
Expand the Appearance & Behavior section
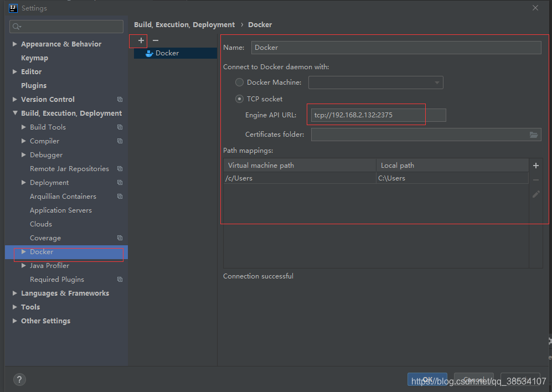[x=14, y=44]
